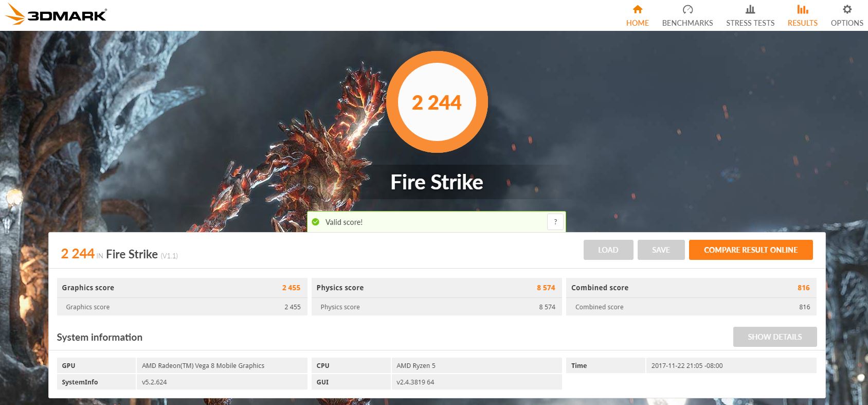Expand the Combined score header row
The image size is (868, 405).
pyautogui.click(x=690, y=288)
